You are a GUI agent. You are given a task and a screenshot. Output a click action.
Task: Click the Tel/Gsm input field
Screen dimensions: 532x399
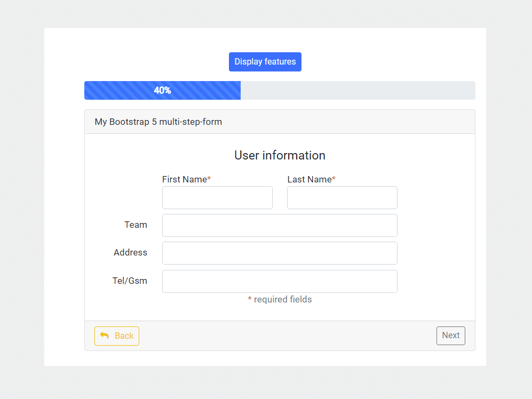tap(280, 281)
